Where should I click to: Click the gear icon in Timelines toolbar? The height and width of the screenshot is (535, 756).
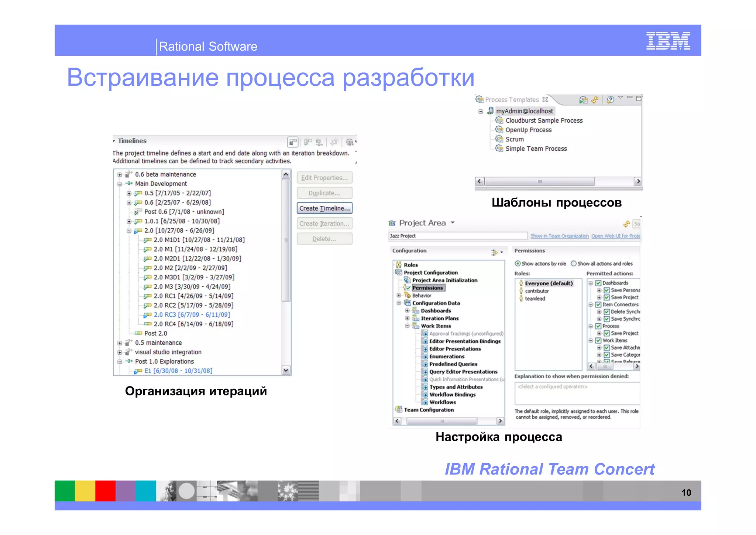(349, 142)
